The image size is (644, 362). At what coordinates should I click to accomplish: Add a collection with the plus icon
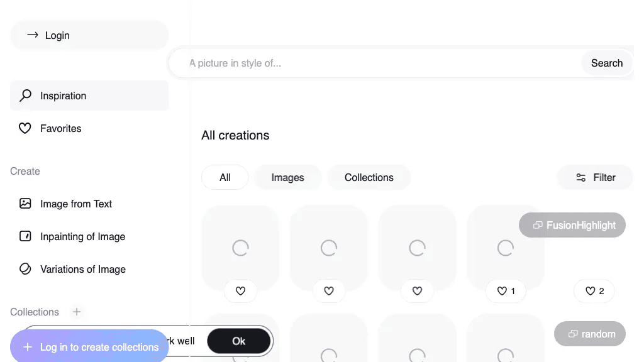pyautogui.click(x=76, y=312)
